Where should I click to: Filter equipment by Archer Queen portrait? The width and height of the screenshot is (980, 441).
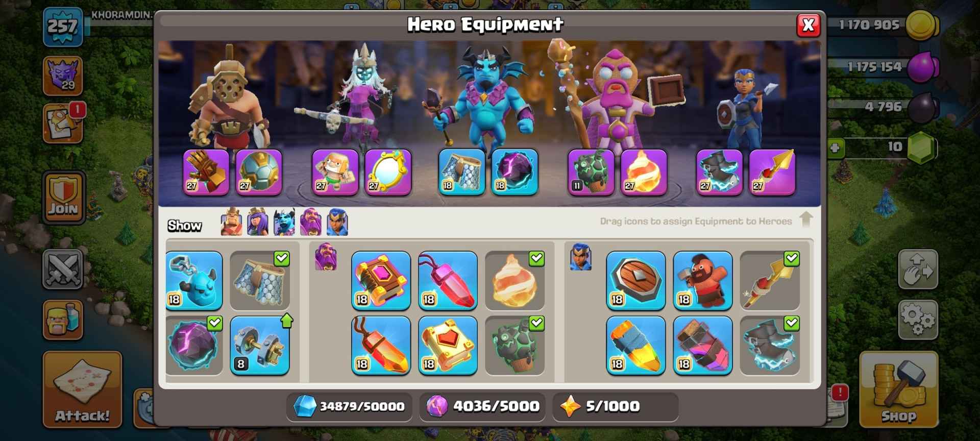click(258, 222)
